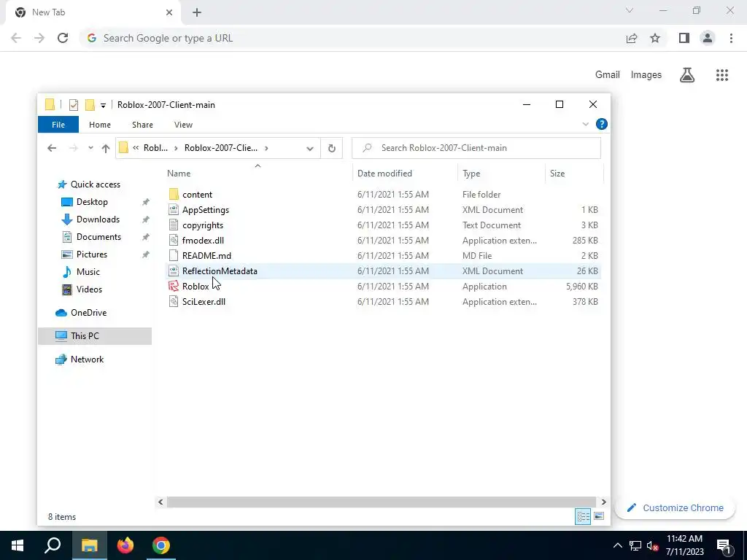Open Gmail link

tap(608, 75)
